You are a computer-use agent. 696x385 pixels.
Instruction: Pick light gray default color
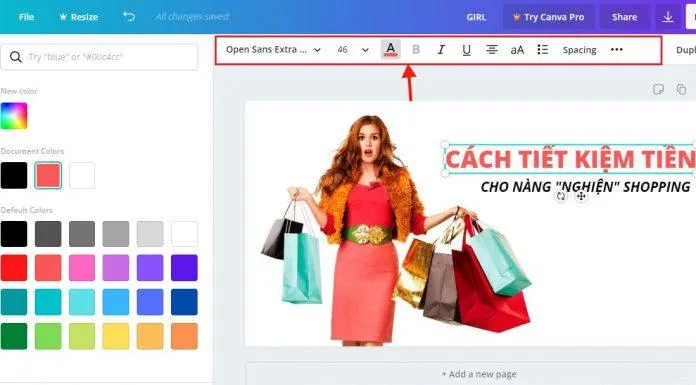tap(116, 234)
